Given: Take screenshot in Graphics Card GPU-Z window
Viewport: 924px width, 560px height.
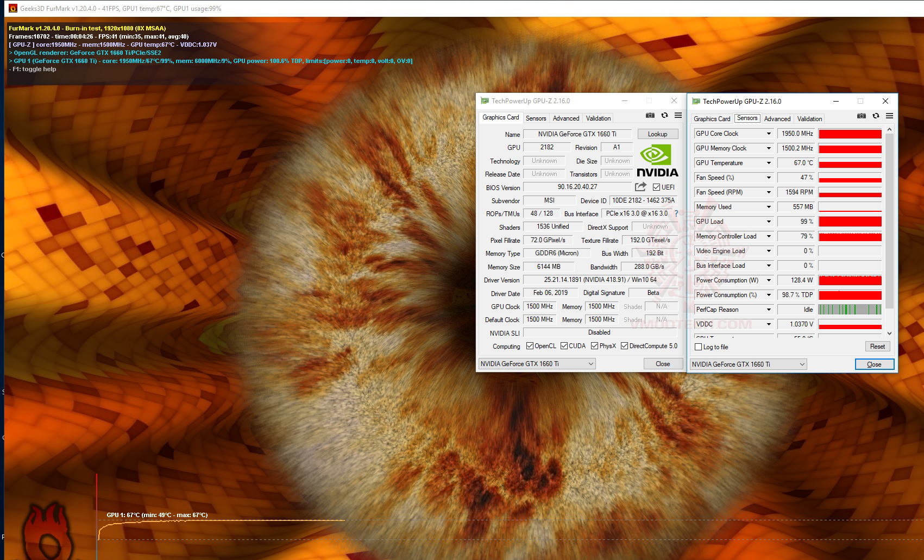Looking at the screenshot, I should pyautogui.click(x=650, y=115).
